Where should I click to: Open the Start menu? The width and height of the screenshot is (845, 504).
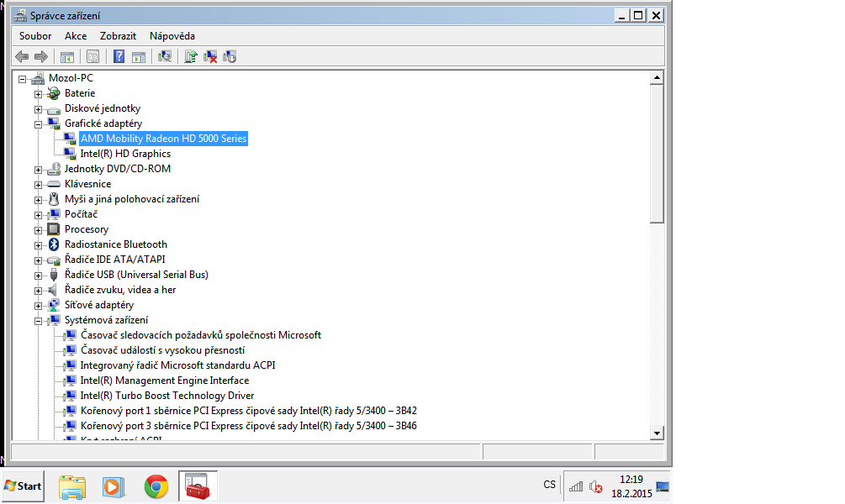point(24,486)
